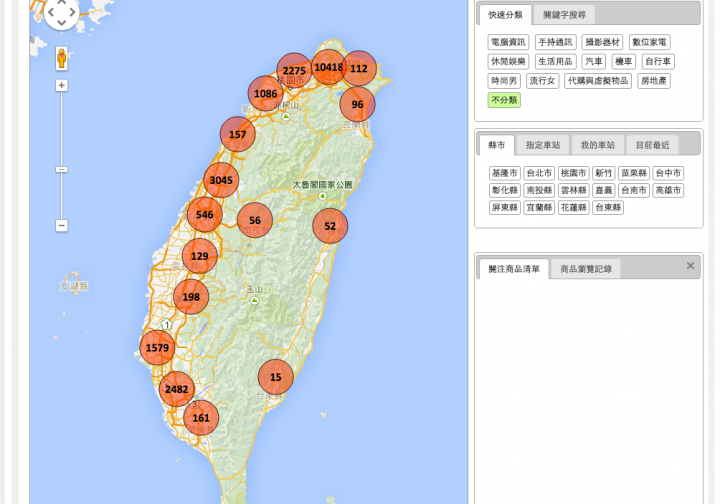Filter by 屏東縣
Screen dimensions: 720x504
coord(505,207)
